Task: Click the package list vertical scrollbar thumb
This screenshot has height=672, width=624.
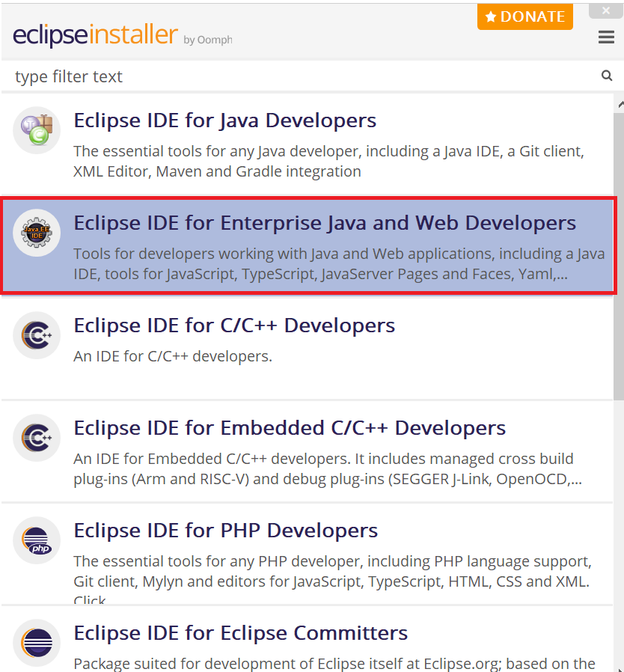Action: 619,256
